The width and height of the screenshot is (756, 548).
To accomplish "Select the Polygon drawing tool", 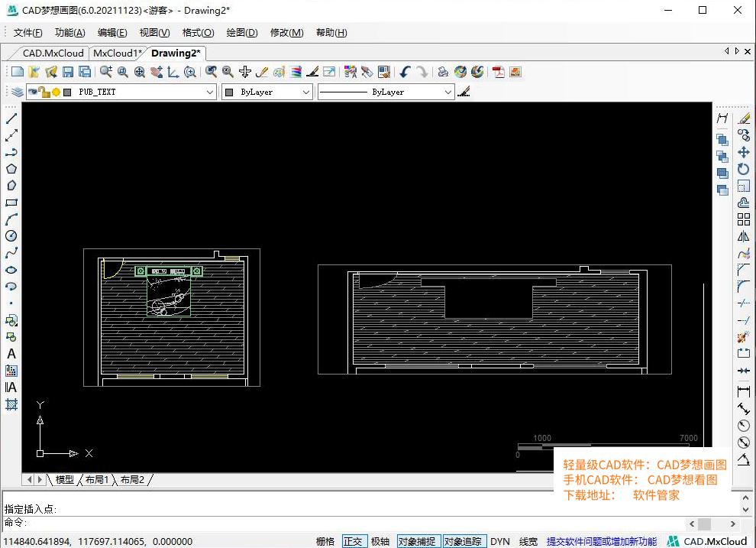I will pyautogui.click(x=11, y=169).
